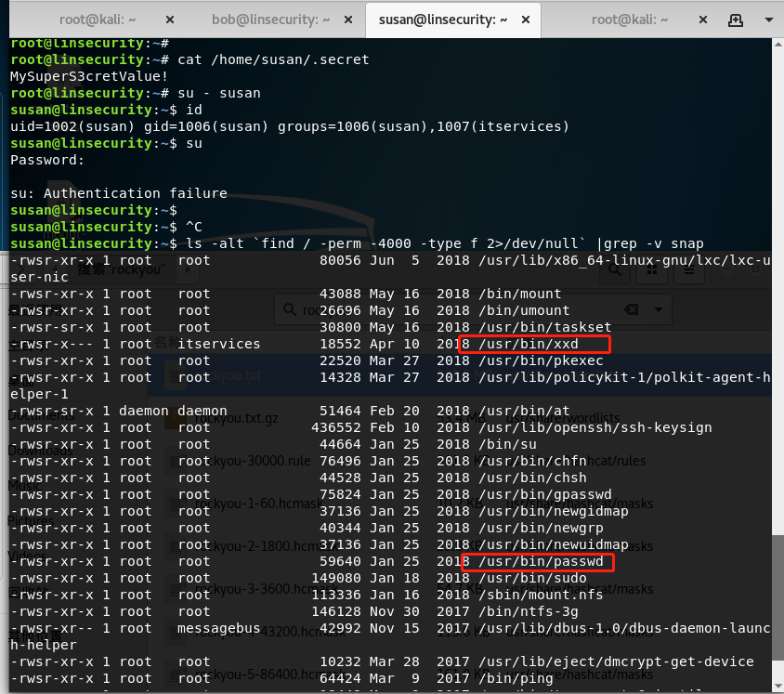Click the /bin/umount entry
This screenshot has height=694, width=784.
pos(524,310)
